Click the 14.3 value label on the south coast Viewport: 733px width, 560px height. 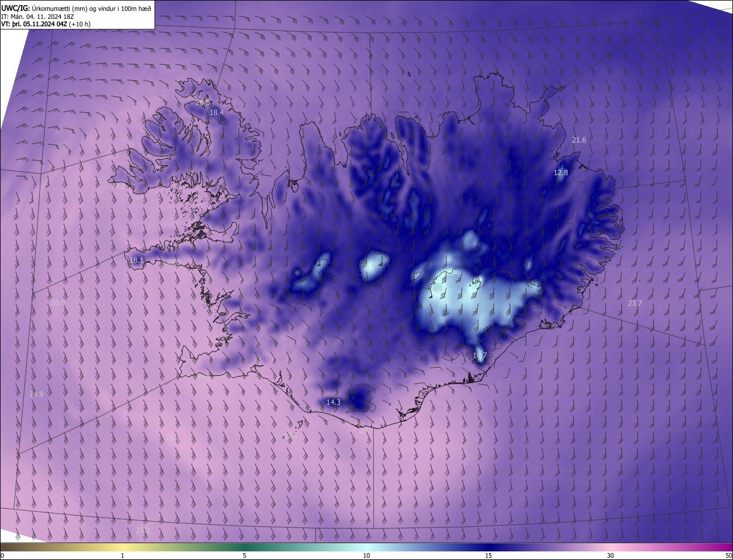333,403
